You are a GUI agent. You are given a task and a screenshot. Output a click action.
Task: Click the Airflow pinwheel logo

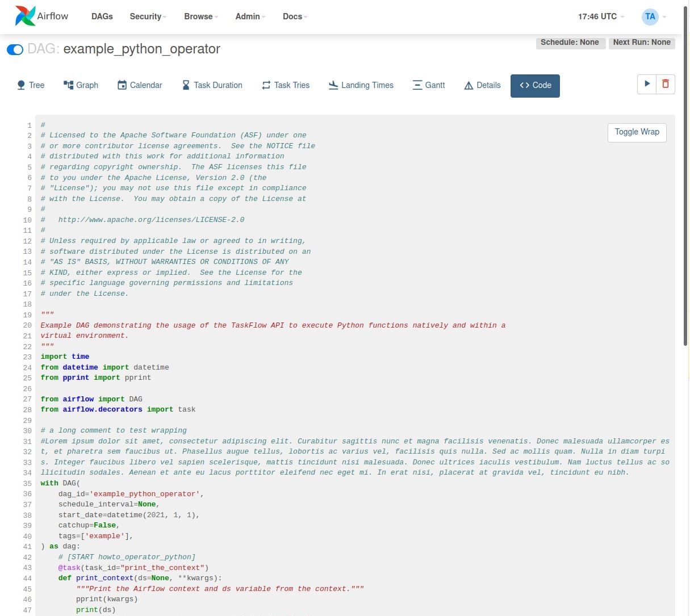point(25,16)
